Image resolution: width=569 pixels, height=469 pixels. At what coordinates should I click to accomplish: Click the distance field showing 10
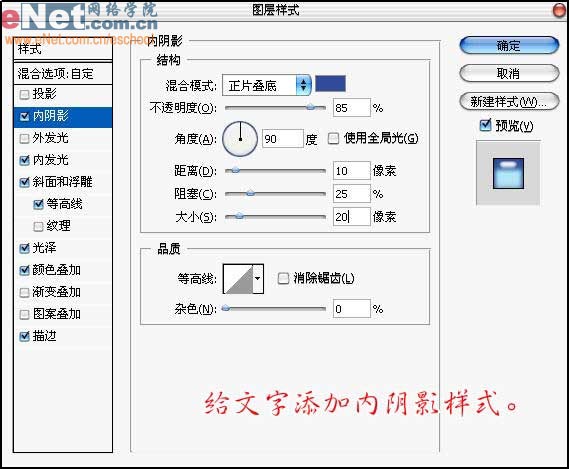pyautogui.click(x=352, y=171)
